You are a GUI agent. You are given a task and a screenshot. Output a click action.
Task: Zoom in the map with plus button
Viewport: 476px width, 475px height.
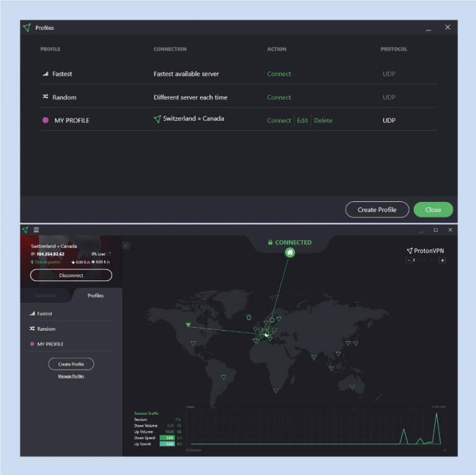point(443,260)
